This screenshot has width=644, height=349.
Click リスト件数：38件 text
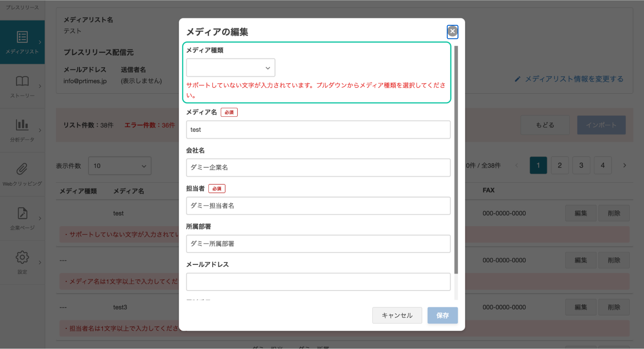point(88,125)
